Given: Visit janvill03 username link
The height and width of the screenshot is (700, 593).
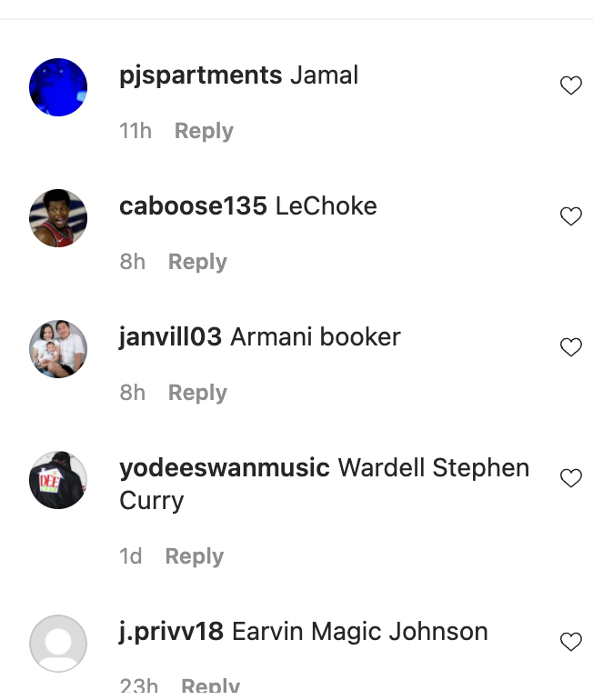Looking at the screenshot, I should tap(170, 337).
